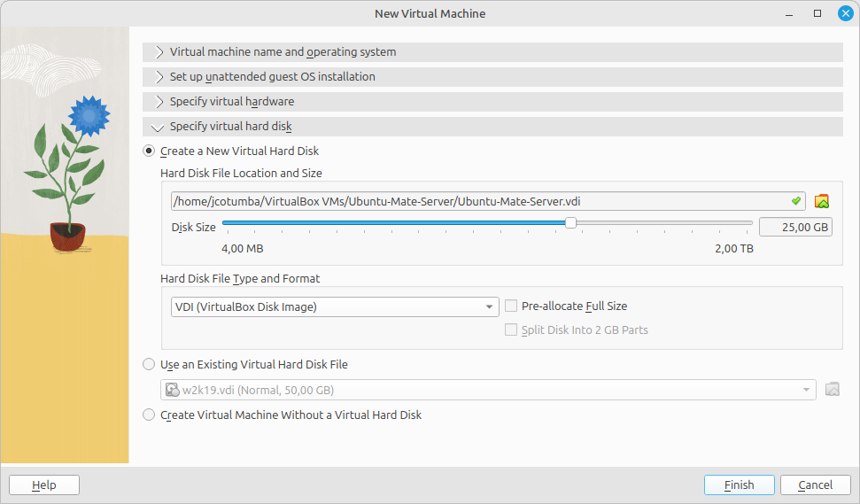
Task: Minimize the New Virtual Machine window
Action: tap(789, 13)
